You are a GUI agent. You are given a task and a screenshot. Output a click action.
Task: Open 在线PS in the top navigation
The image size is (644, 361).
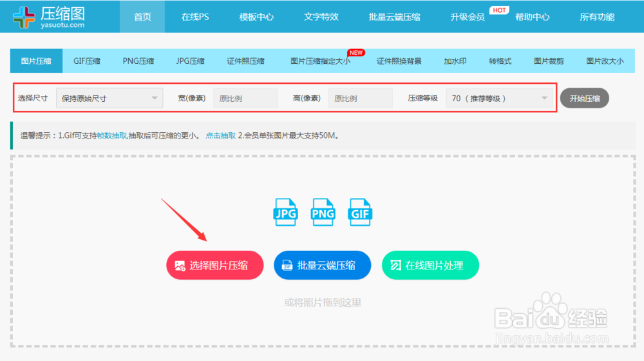[x=195, y=17]
